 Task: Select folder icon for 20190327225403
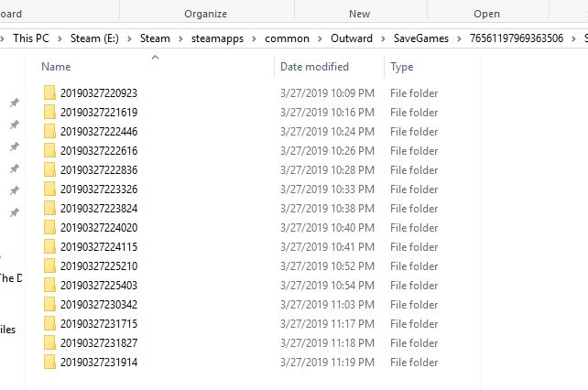point(49,285)
